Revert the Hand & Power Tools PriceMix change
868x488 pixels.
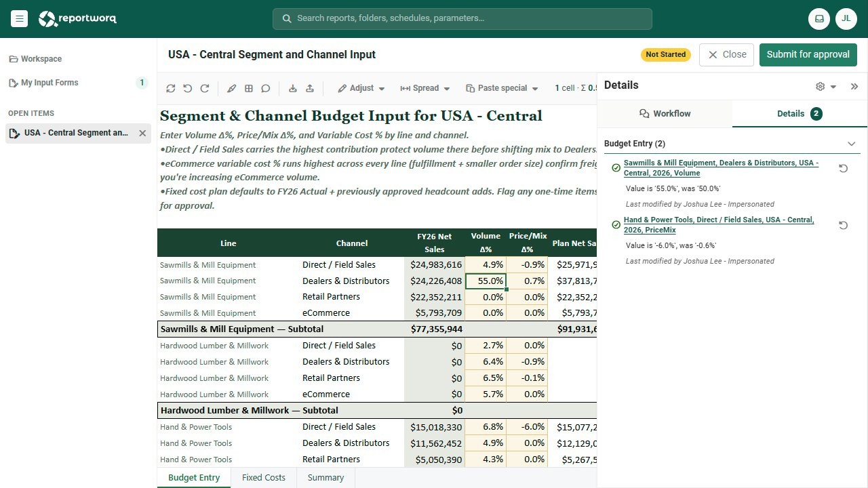point(843,225)
